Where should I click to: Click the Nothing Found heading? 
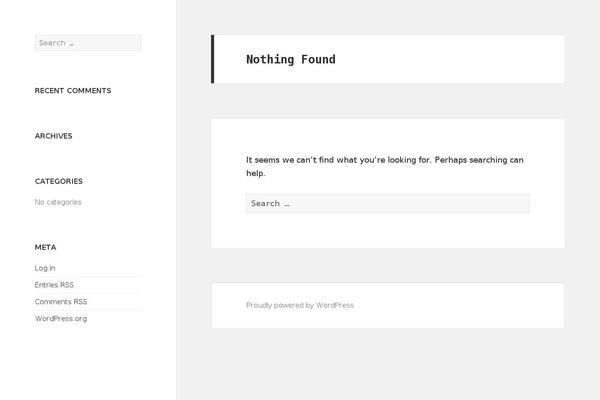click(291, 59)
